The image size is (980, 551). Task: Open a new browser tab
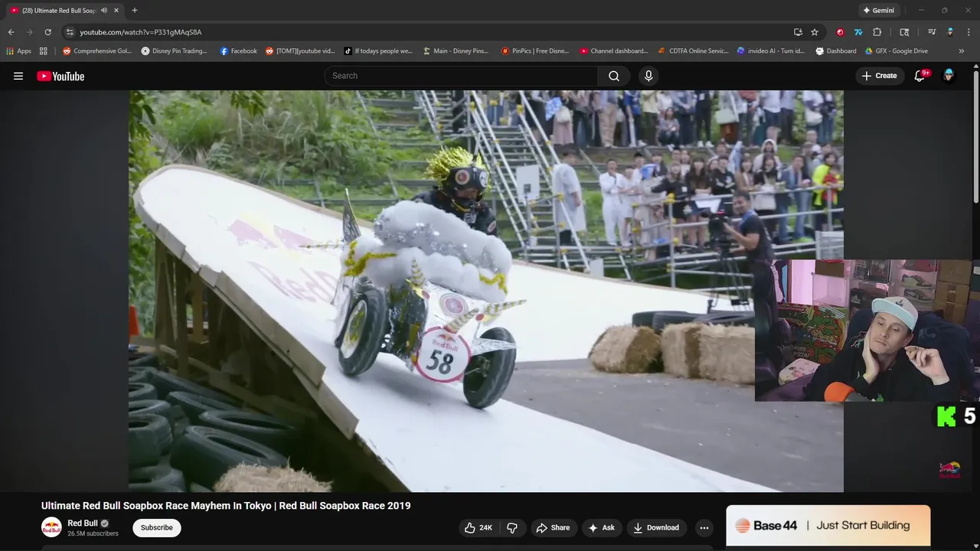135,11
